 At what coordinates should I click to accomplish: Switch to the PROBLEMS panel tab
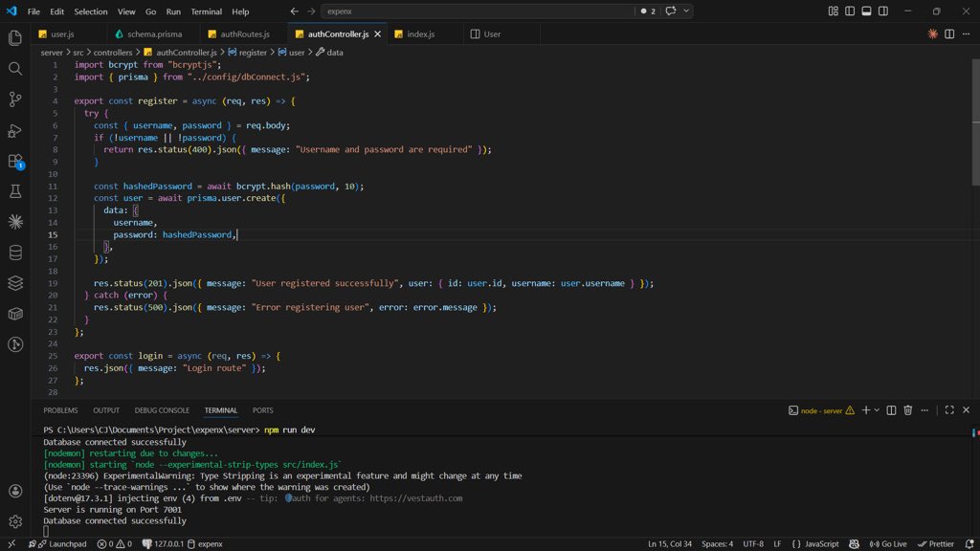[60, 410]
